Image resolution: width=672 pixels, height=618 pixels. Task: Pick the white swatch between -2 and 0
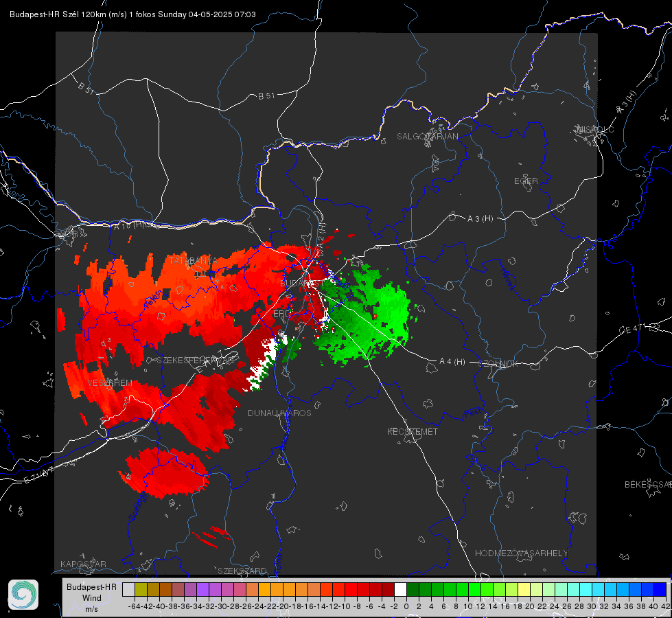pyautogui.click(x=400, y=590)
